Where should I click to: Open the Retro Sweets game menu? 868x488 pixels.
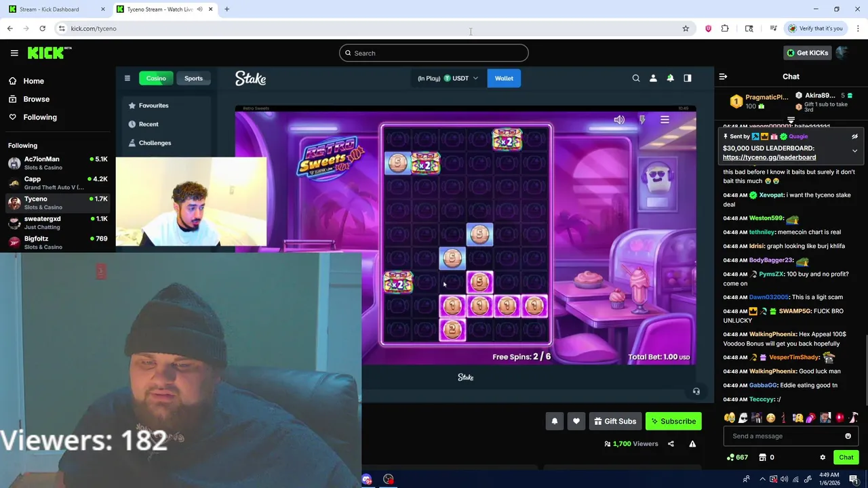pos(665,120)
